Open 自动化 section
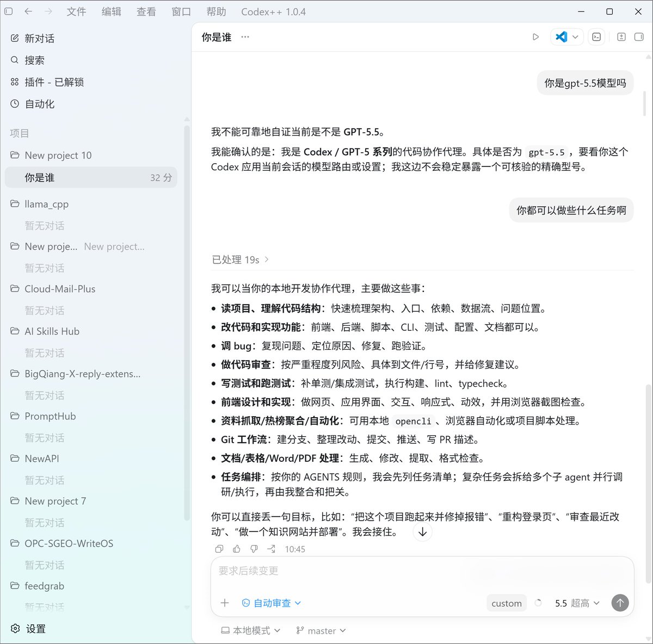 (x=91, y=104)
